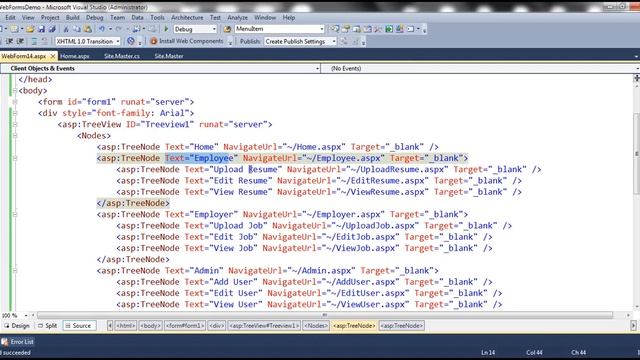This screenshot has height=360, width=640.
Task: Select <form#form1> in tag navigator
Action: (x=185, y=326)
